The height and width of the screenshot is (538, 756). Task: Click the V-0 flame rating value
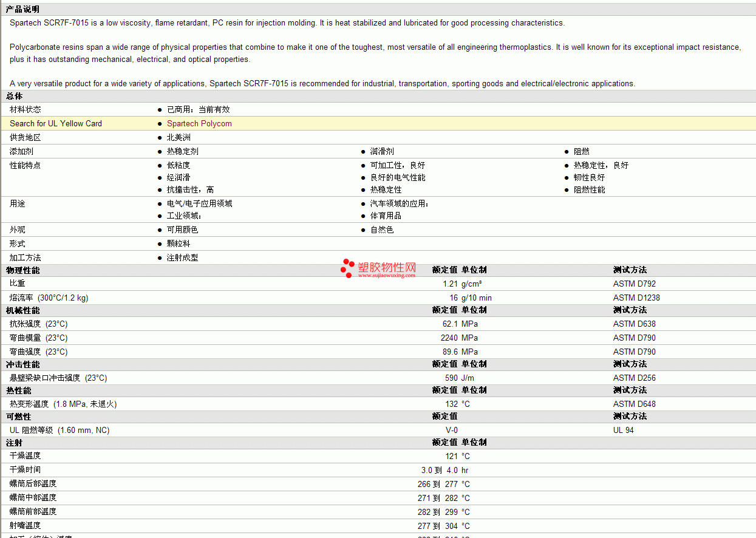tap(452, 430)
